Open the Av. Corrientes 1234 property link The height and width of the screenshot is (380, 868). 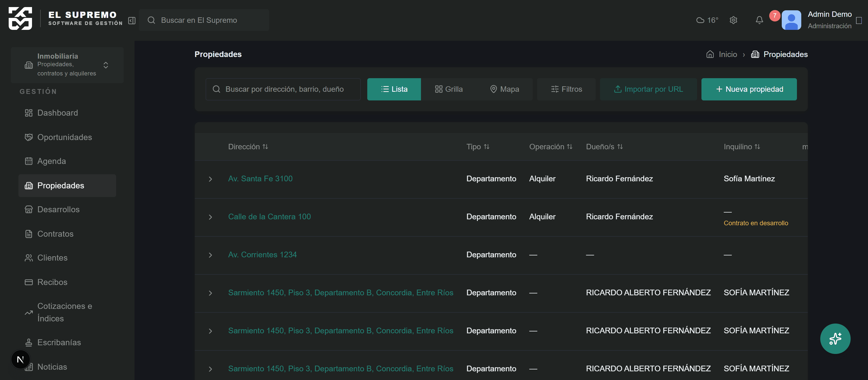click(262, 255)
